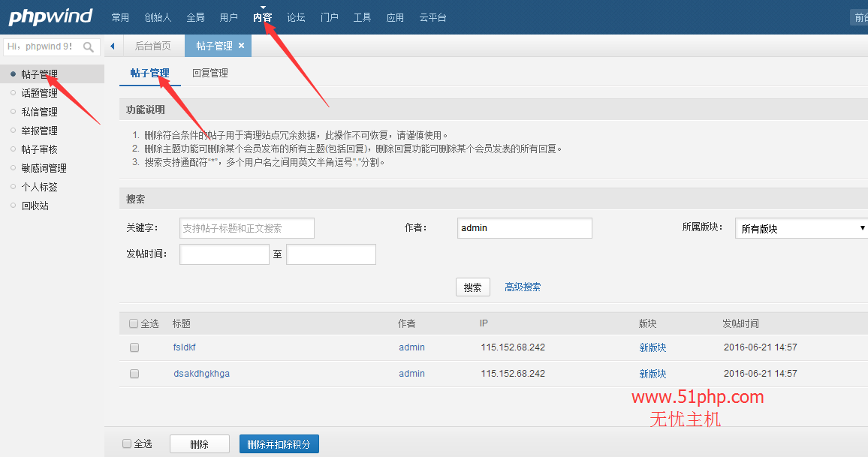This screenshot has width=868, height=457.
Task: Close the 帖子管理 tab with X
Action: 241,46
